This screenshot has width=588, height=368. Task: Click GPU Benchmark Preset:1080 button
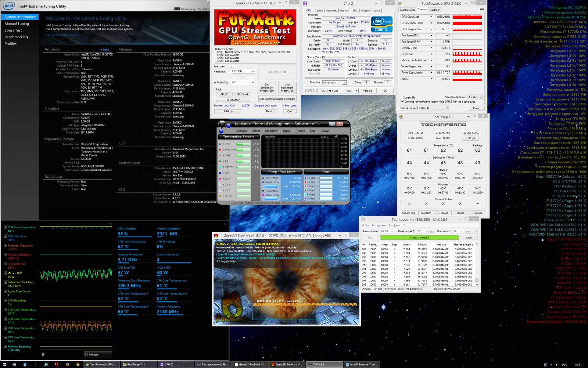coord(267,88)
